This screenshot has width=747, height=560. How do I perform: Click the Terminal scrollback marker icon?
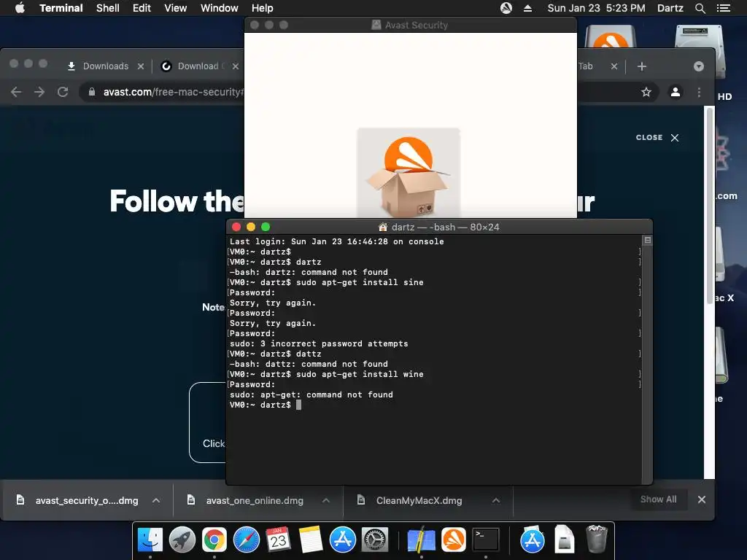648,240
